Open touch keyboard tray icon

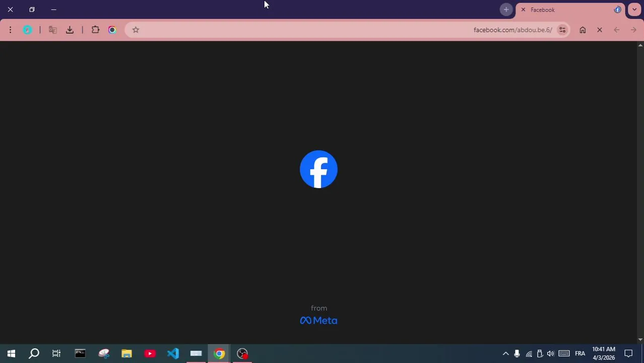pos(564,353)
